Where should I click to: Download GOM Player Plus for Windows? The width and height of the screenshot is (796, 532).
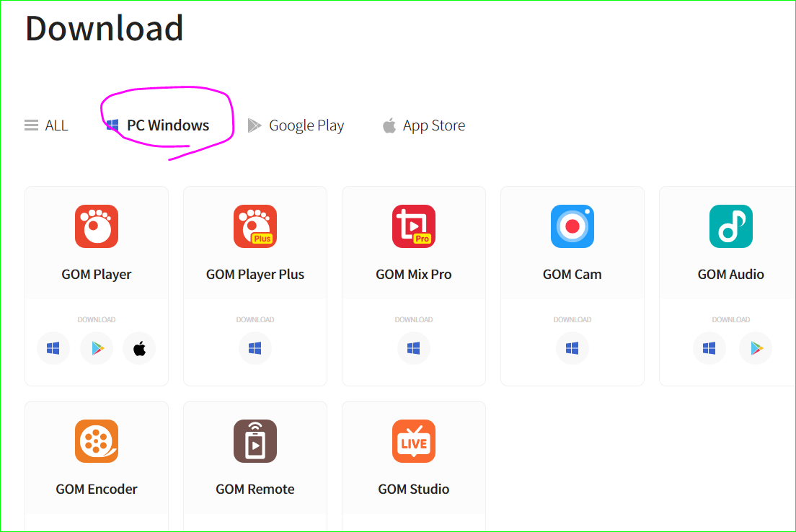click(x=255, y=348)
